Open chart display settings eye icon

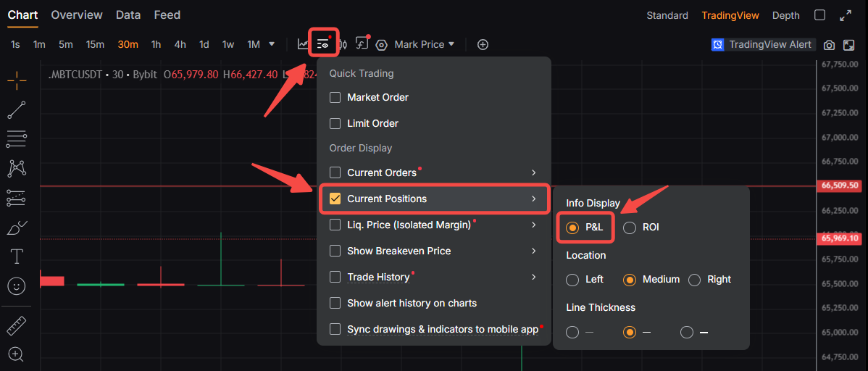point(323,43)
